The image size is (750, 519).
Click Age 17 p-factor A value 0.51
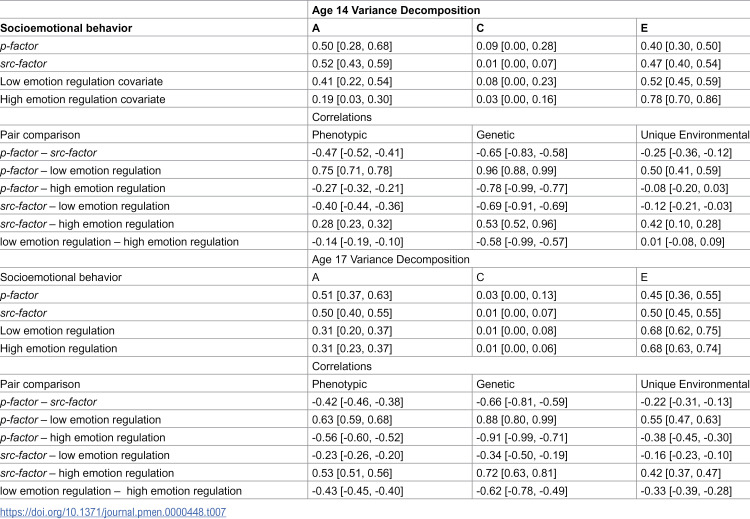(x=352, y=295)
